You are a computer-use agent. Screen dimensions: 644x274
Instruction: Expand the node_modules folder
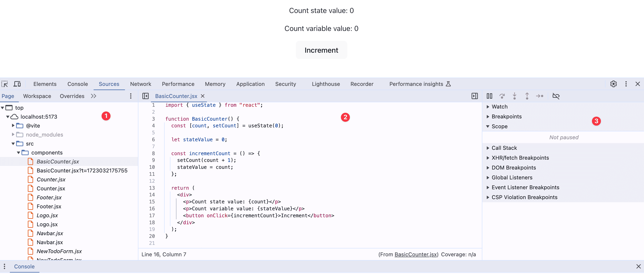(x=13, y=135)
